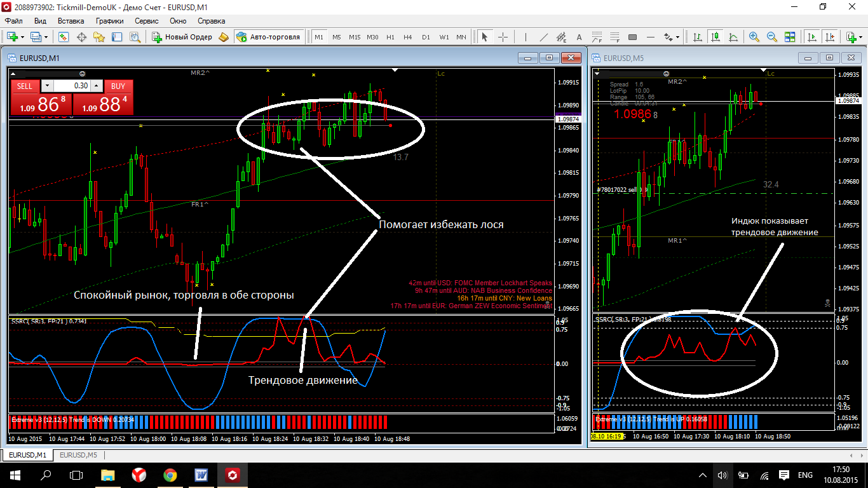
Task: Click the red SELL button
Action: [x=25, y=86]
